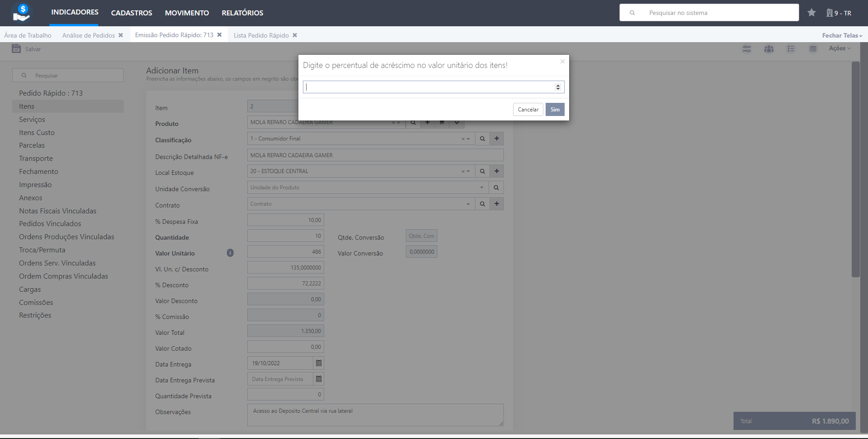Click the Produto chevron down icon
The height and width of the screenshot is (439, 868).
[457, 123]
